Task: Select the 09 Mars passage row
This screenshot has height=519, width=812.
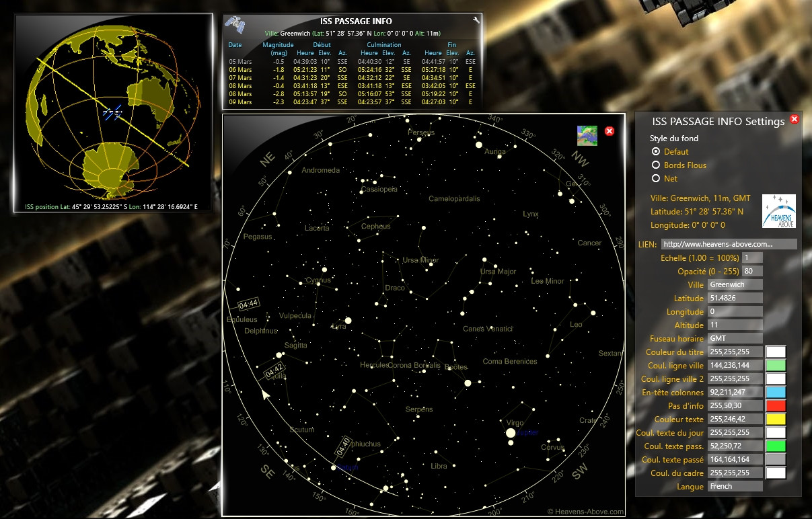Action: [x=353, y=102]
